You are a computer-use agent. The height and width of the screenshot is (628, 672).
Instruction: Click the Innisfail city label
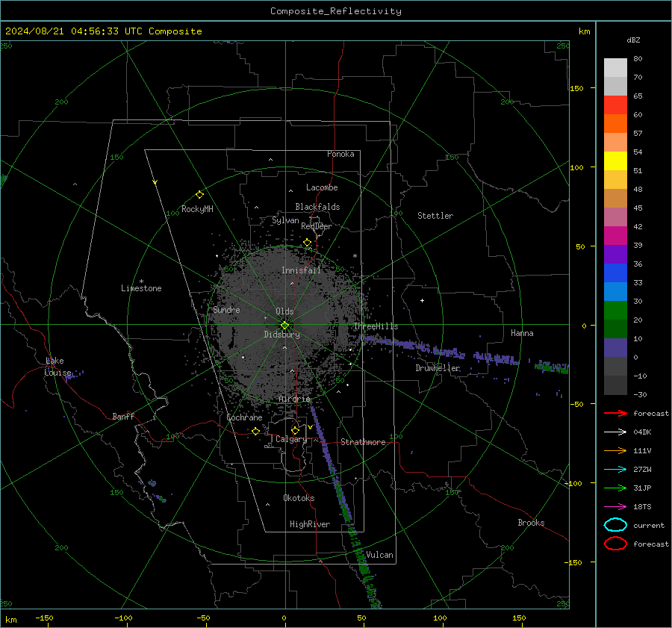coord(301,270)
